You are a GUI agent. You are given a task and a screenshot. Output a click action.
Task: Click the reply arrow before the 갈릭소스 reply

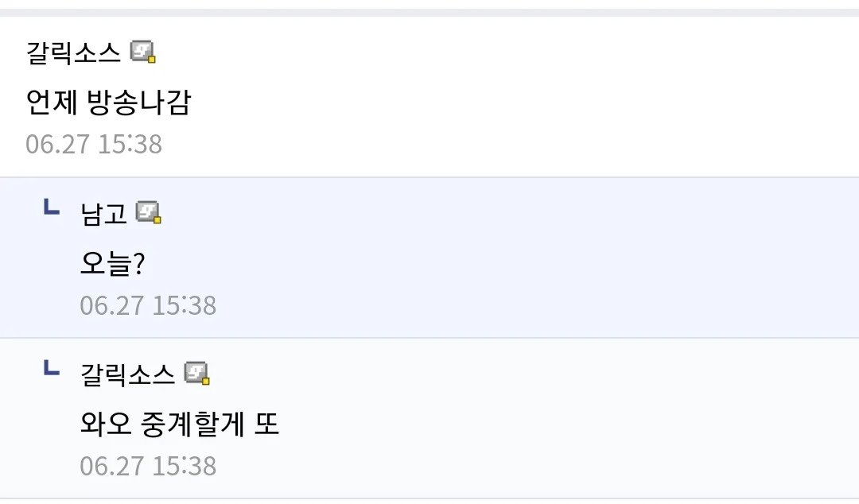click(x=51, y=369)
